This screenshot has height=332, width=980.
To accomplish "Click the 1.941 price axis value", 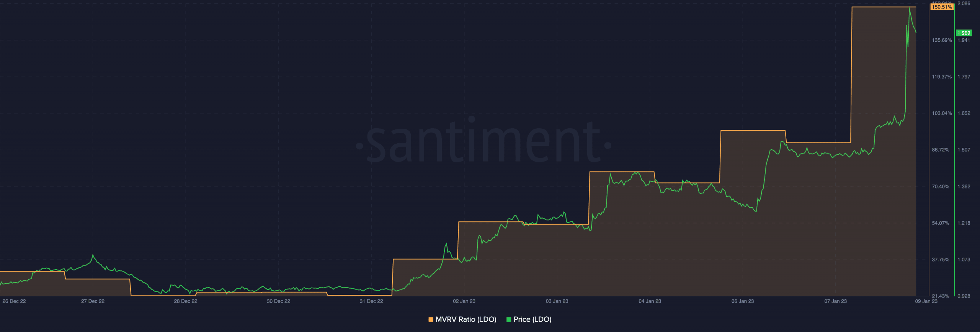I will click(x=964, y=40).
